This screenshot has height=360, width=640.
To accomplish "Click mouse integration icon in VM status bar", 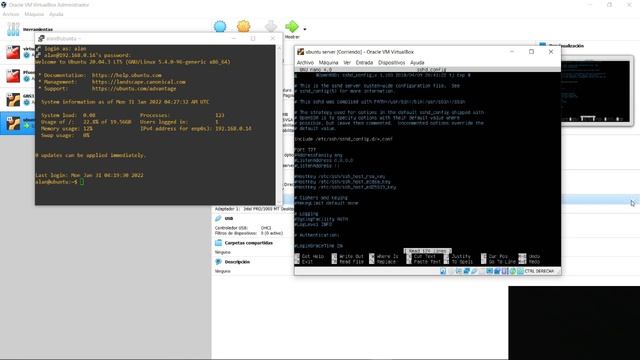I will click(513, 271).
